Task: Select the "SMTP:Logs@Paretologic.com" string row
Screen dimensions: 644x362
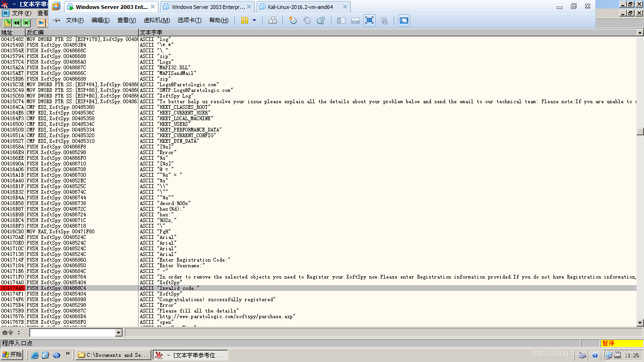Action: 318,90
